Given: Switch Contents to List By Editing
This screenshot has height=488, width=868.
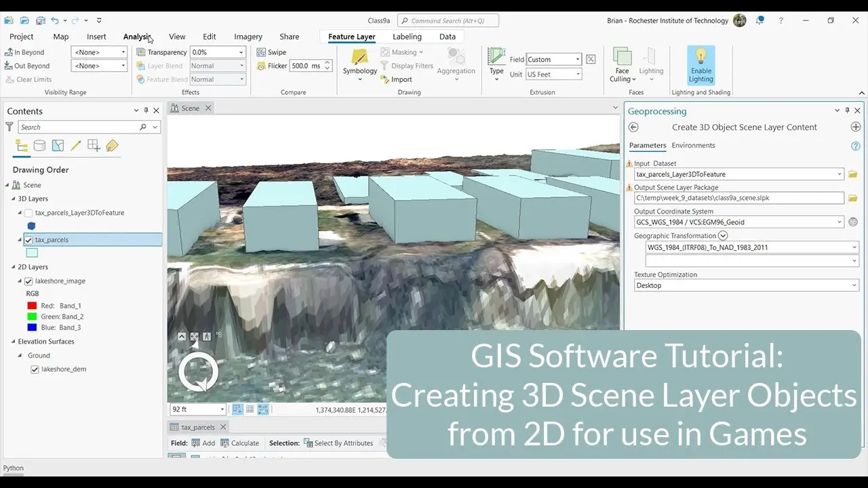Looking at the screenshot, I should coord(76,146).
